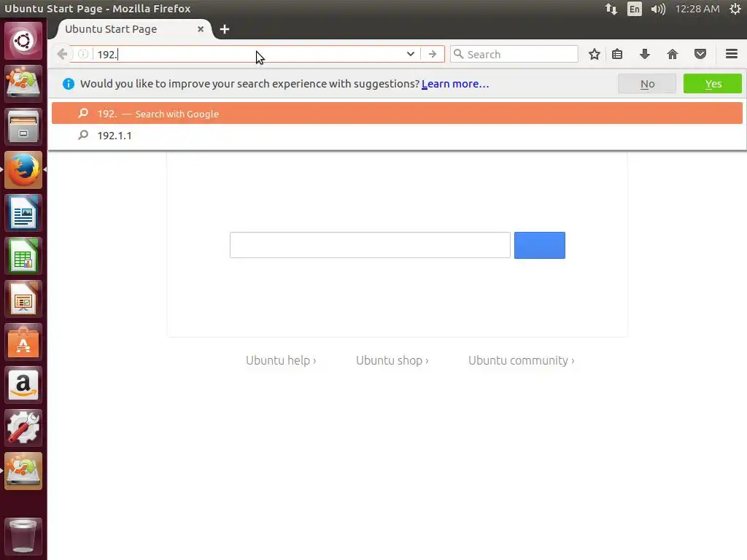Open the Ubuntu community link

pyautogui.click(x=521, y=360)
